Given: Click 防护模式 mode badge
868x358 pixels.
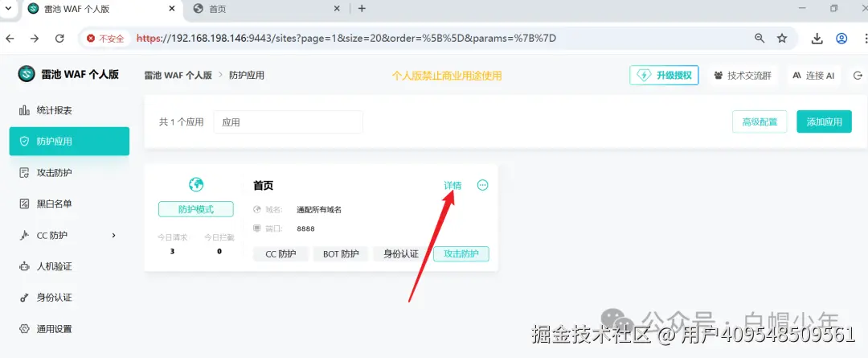Looking at the screenshot, I should click(x=196, y=209).
